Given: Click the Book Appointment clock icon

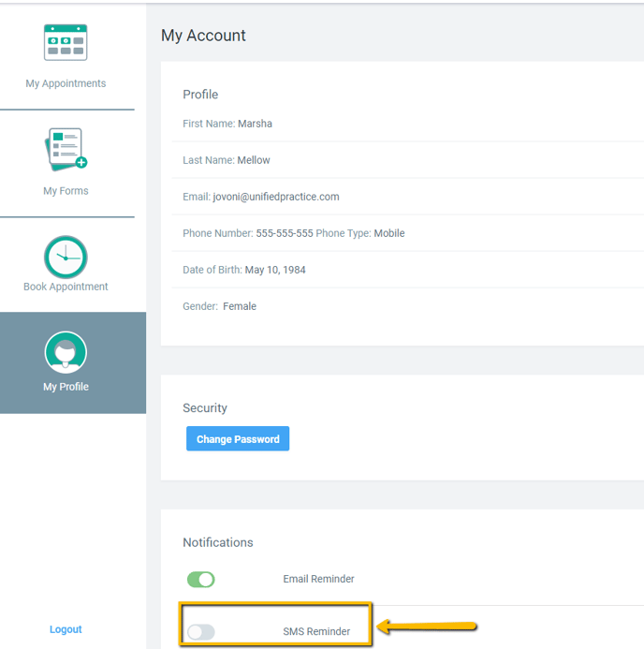Looking at the screenshot, I should [66, 257].
